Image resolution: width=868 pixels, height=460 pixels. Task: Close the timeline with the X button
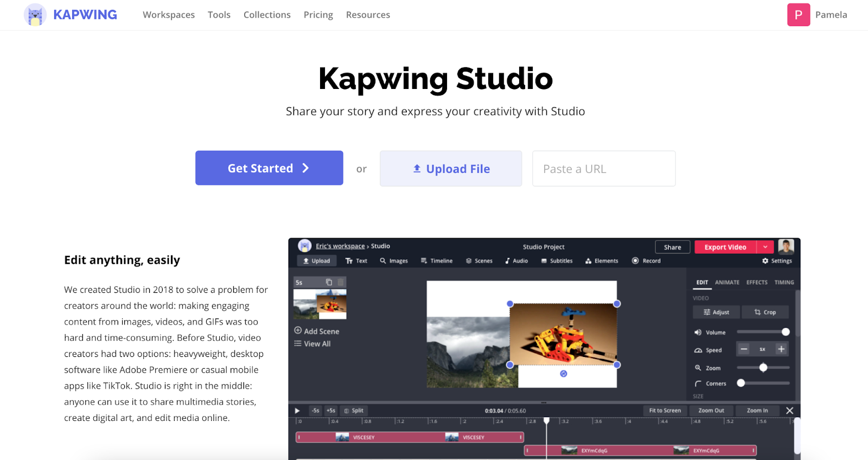790,411
